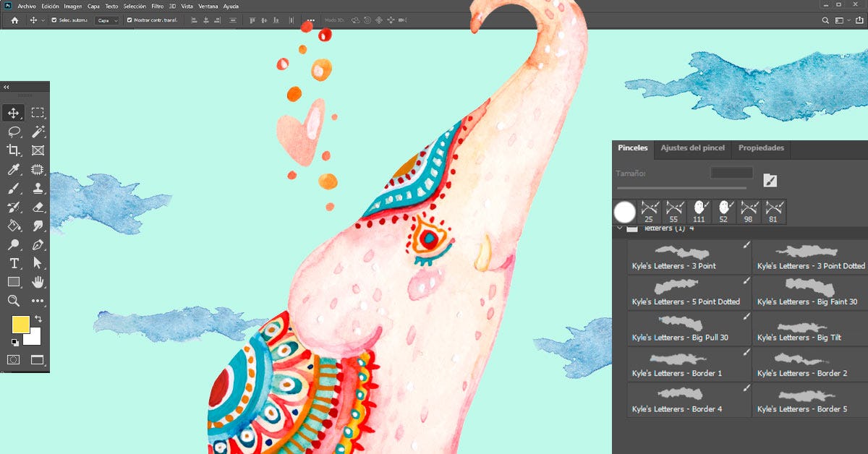
Task: Choose the Clone Stamp tool
Action: (x=38, y=189)
